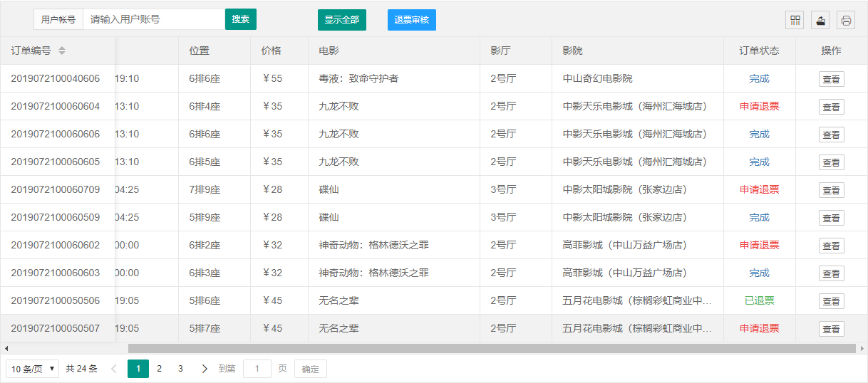
Task: Click the 显示全部 button
Action: pos(342,20)
